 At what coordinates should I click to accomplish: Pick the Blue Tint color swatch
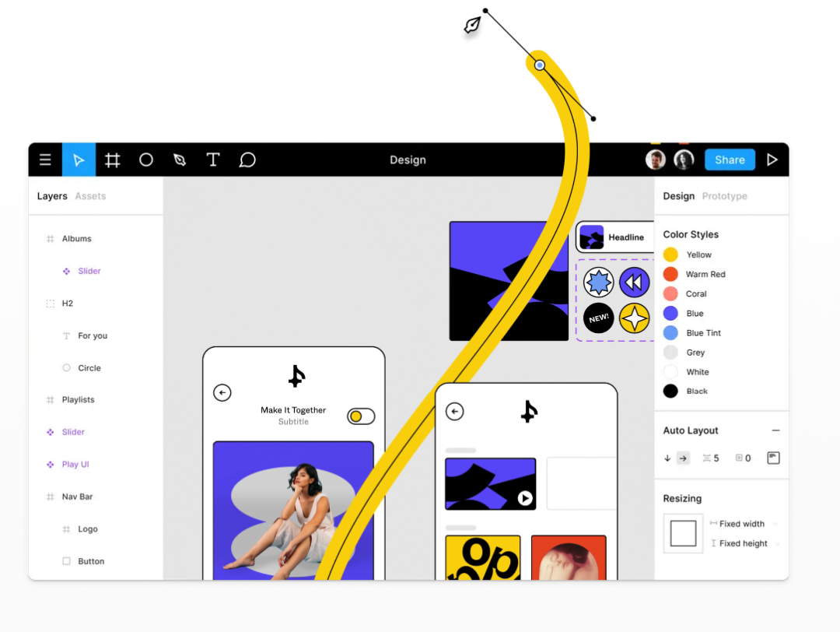(x=670, y=333)
